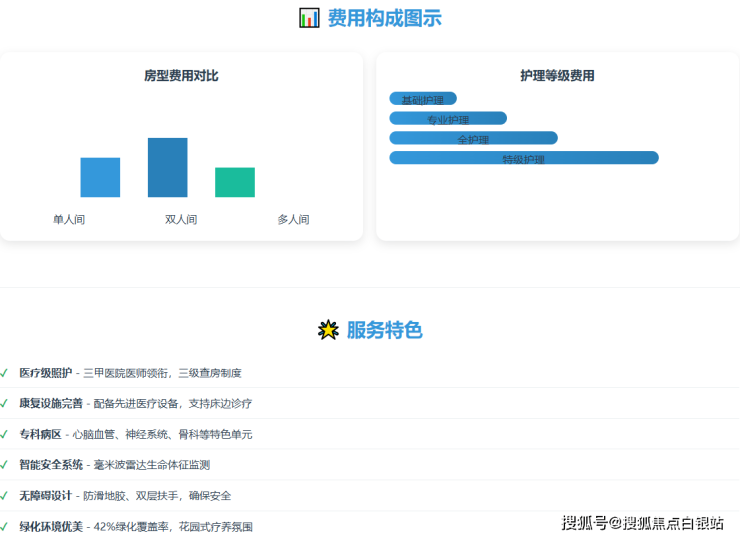Select the 专业护理 level bar
Screen dimensions: 740x539
(x=448, y=119)
